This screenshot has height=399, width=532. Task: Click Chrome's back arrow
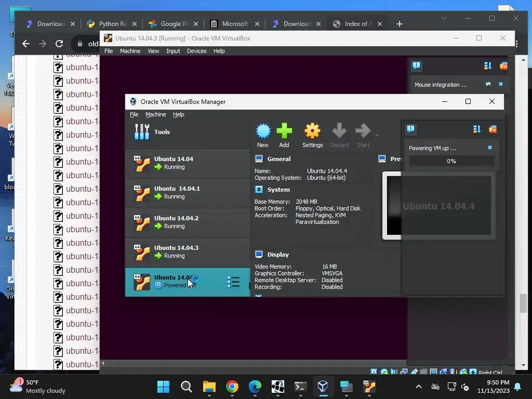coord(26,44)
